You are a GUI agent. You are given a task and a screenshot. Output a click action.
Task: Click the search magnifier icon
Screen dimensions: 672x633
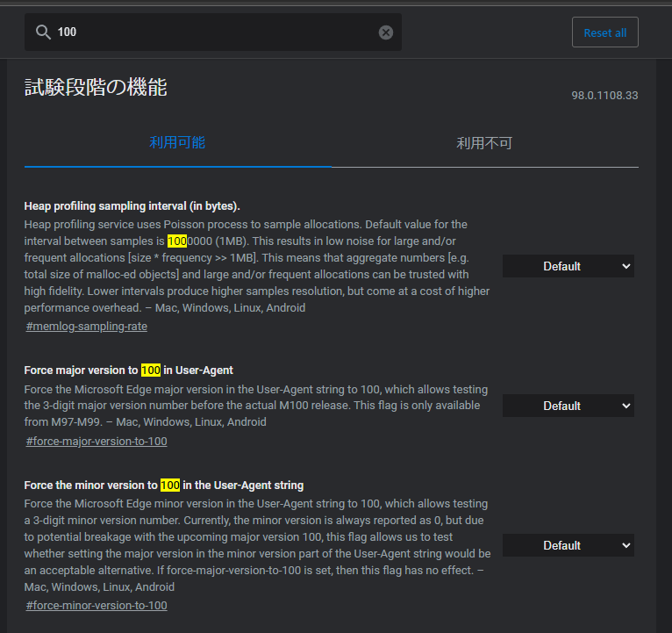pos(43,32)
